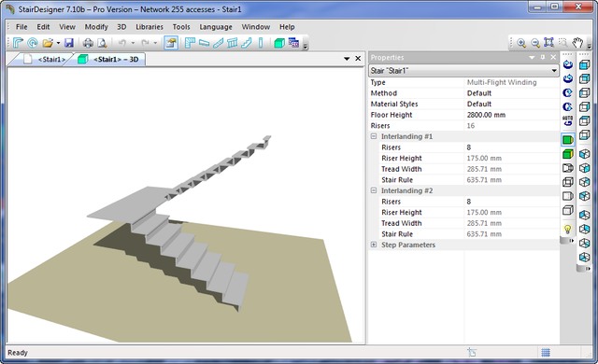Open the Window menu
598x364 pixels.
pos(255,27)
